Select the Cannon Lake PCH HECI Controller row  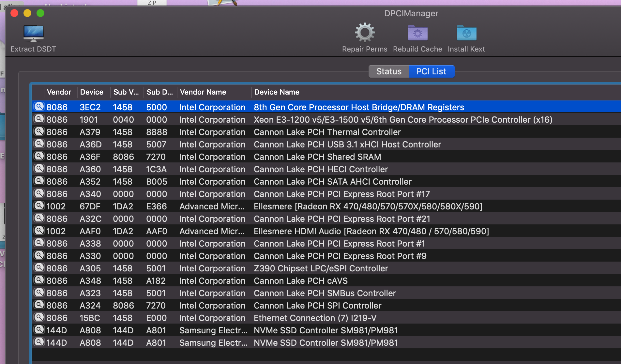[x=326, y=169]
